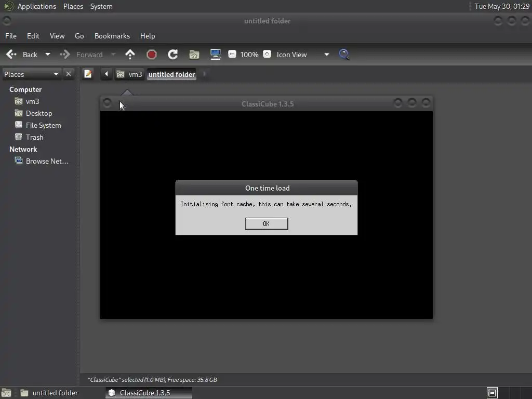Click the red Stop loading icon
532x399 pixels.
[x=152, y=55]
